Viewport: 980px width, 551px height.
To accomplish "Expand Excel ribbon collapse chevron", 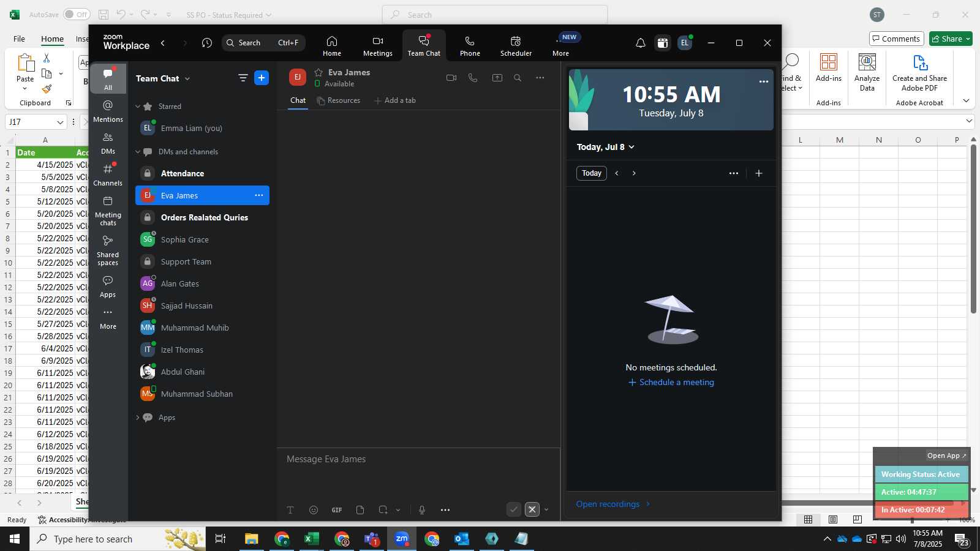I will click(966, 101).
